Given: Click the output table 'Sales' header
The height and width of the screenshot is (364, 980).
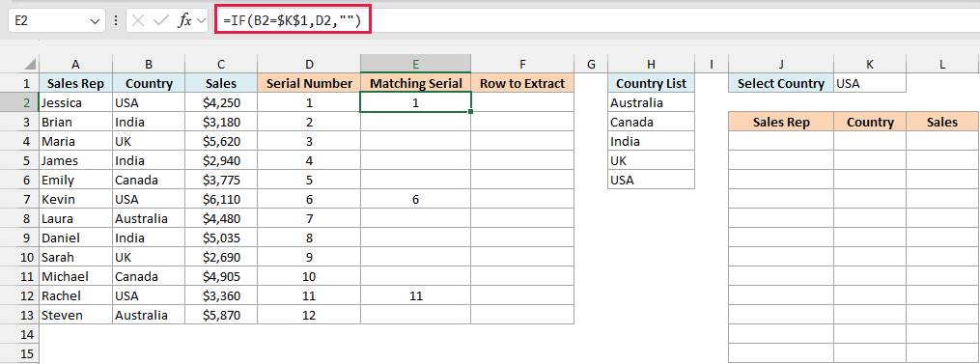Looking at the screenshot, I should (942, 122).
